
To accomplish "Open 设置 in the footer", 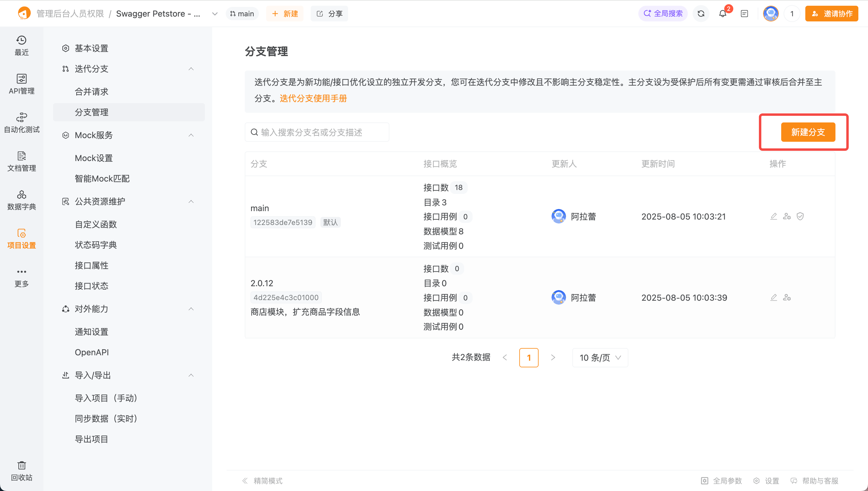I will point(766,480).
